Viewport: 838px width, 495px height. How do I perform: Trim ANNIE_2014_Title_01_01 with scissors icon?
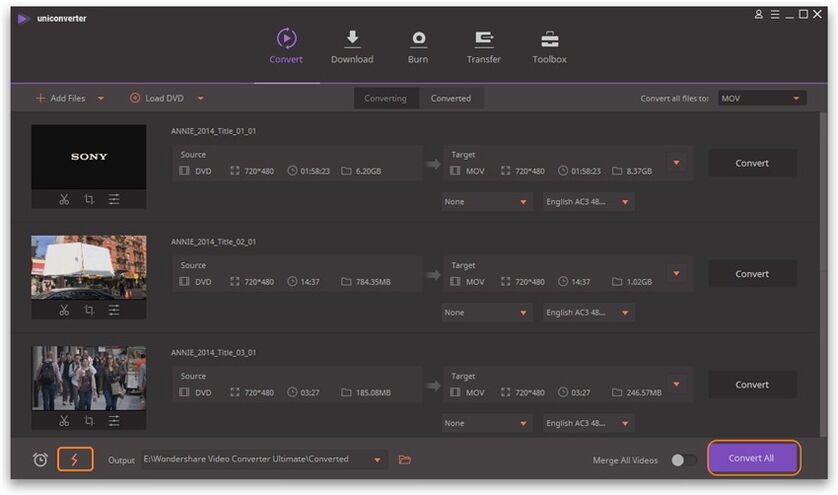(64, 199)
